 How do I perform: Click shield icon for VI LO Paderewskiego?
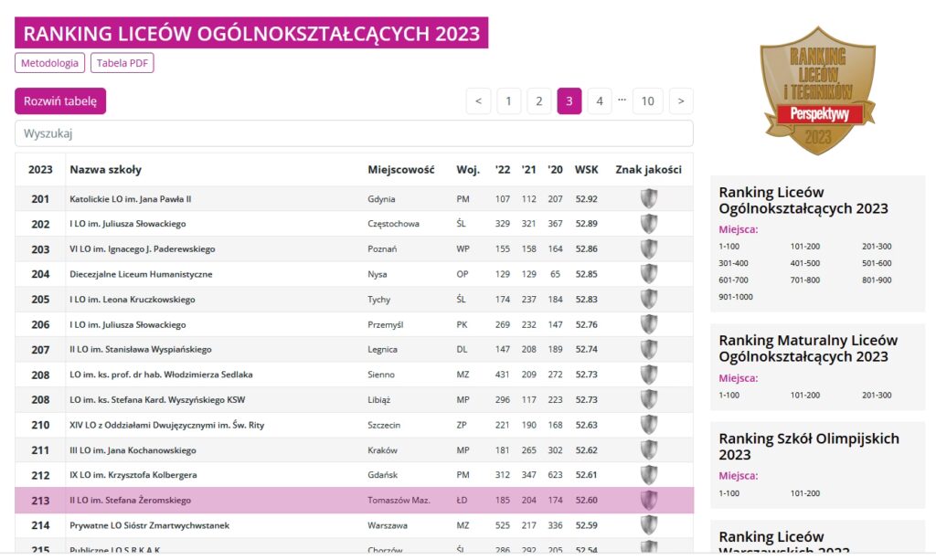point(649,249)
